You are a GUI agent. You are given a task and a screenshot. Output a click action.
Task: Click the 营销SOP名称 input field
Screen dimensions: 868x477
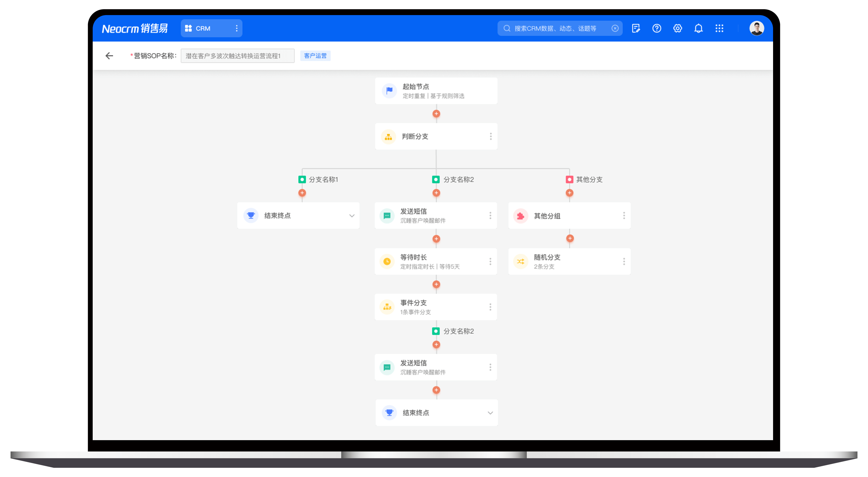(x=238, y=56)
